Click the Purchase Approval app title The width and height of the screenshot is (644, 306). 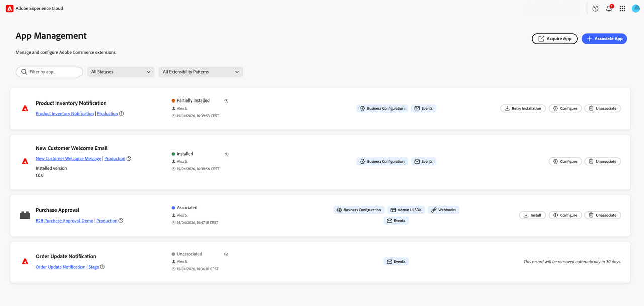pos(57,210)
